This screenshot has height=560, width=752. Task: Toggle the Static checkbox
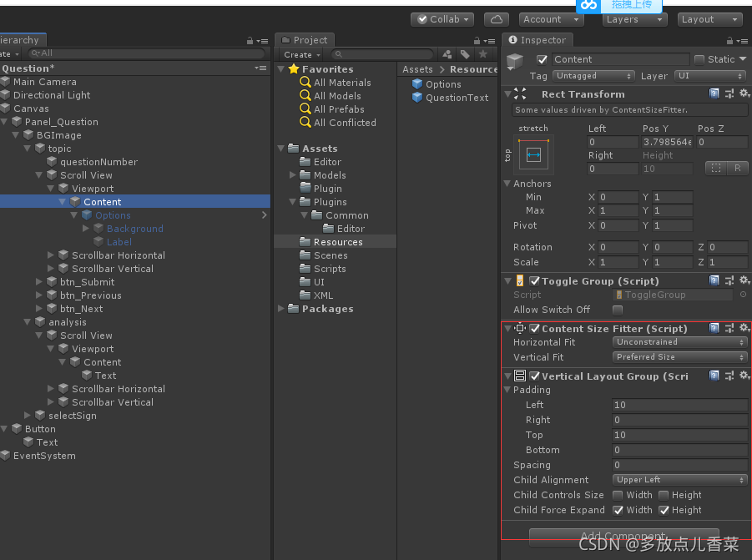(x=699, y=59)
